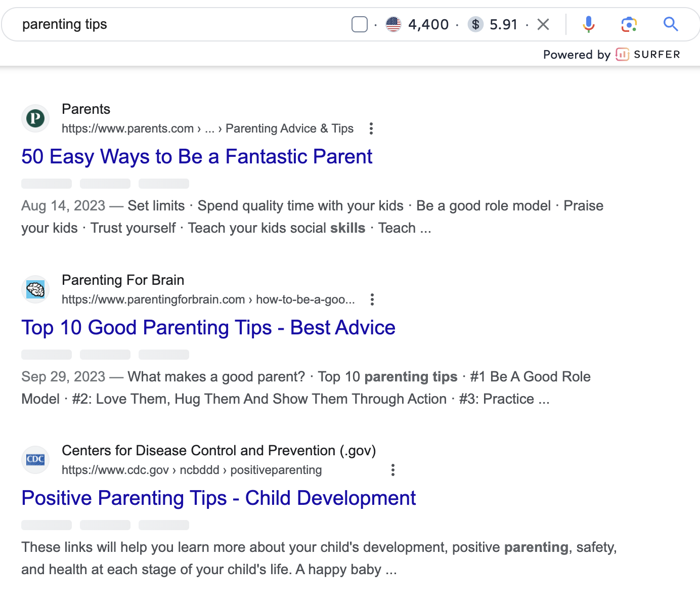Viewport: 700px width, 604px height.
Task: Click the SURFER brand text
Action: pos(657,55)
